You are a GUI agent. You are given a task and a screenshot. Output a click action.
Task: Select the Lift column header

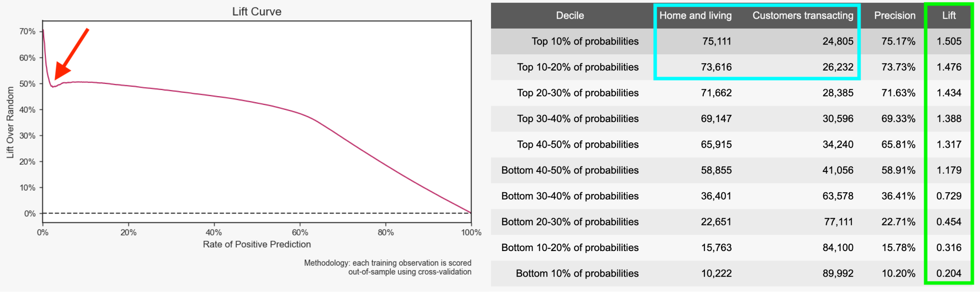pyautogui.click(x=949, y=15)
